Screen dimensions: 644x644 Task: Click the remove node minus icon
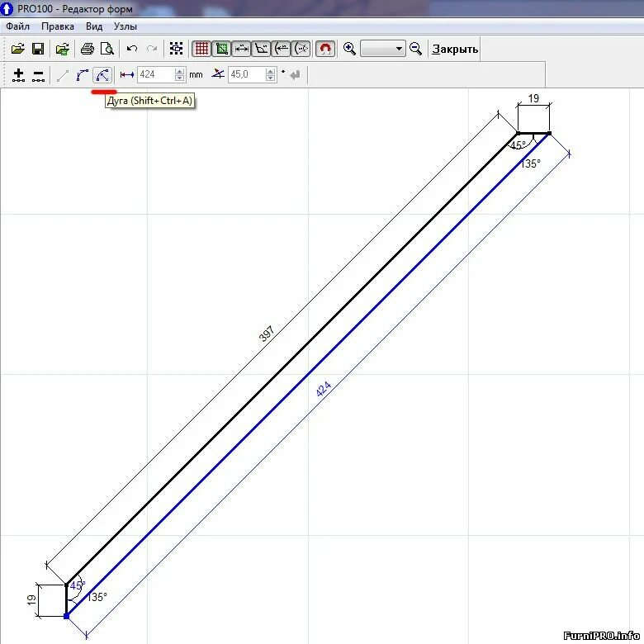tap(38, 75)
